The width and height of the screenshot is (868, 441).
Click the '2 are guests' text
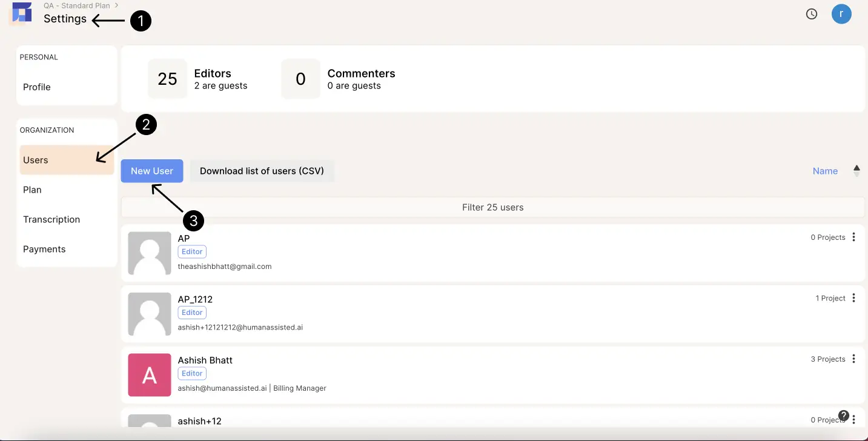click(221, 86)
